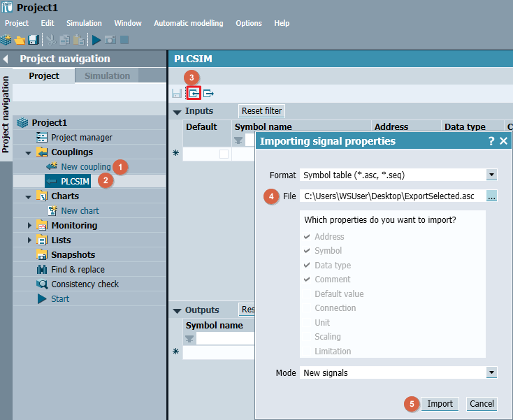The height and width of the screenshot is (420, 513).
Task: Click the Copy toolbar icon
Action: click(64, 40)
